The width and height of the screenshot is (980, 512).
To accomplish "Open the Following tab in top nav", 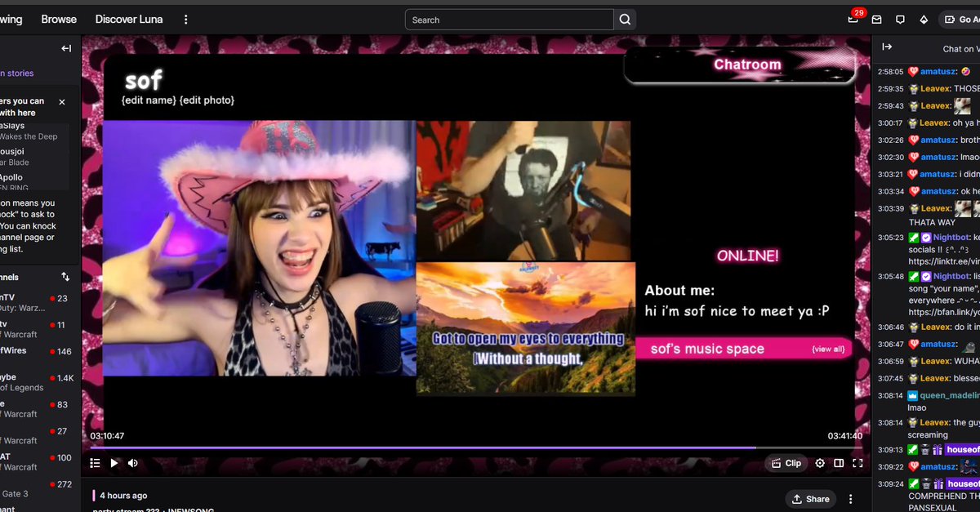I will pos(11,19).
